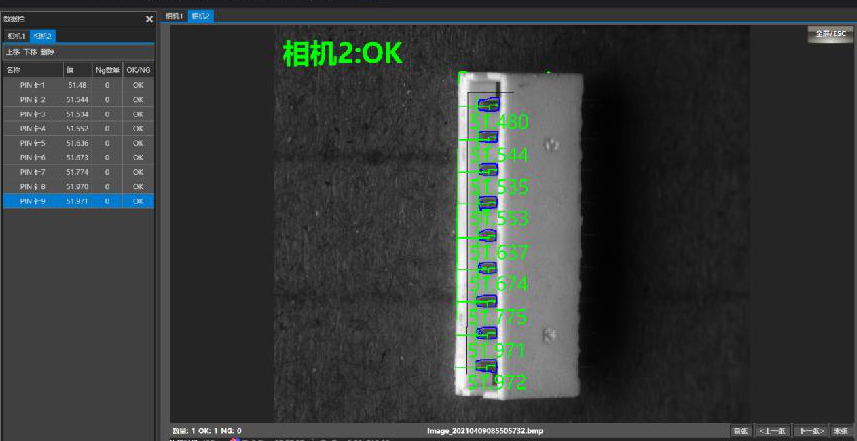This screenshot has width=857, height=441.
Task: Select the PIN 1 row name
Action: pyautogui.click(x=32, y=85)
